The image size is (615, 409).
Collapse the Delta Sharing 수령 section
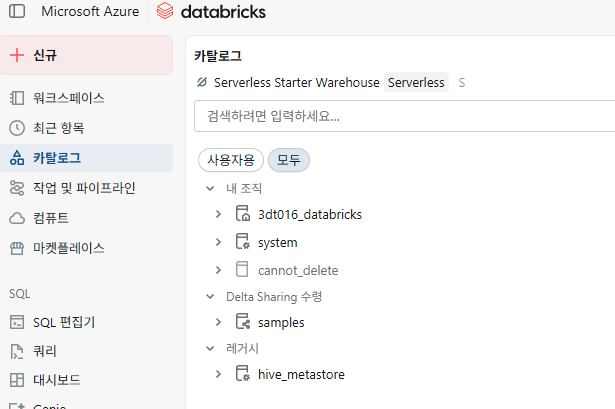(209, 296)
